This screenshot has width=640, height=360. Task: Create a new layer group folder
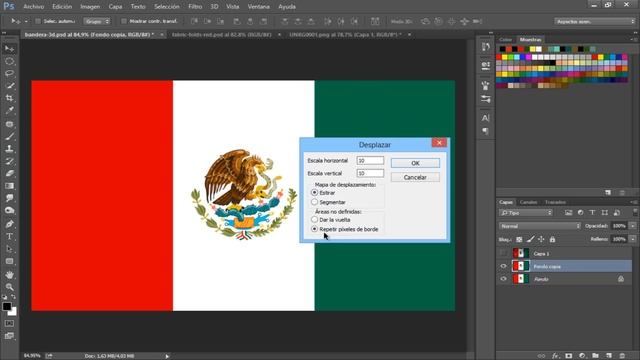596,356
